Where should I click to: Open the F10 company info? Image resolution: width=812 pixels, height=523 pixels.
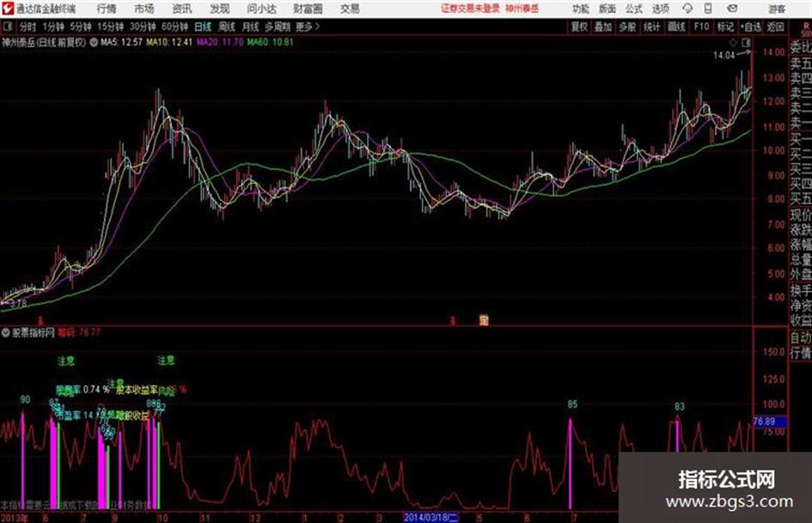702,27
